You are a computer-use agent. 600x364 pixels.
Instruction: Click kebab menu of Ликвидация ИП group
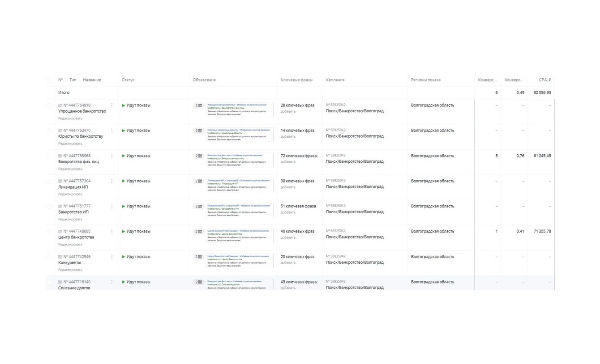tap(111, 181)
